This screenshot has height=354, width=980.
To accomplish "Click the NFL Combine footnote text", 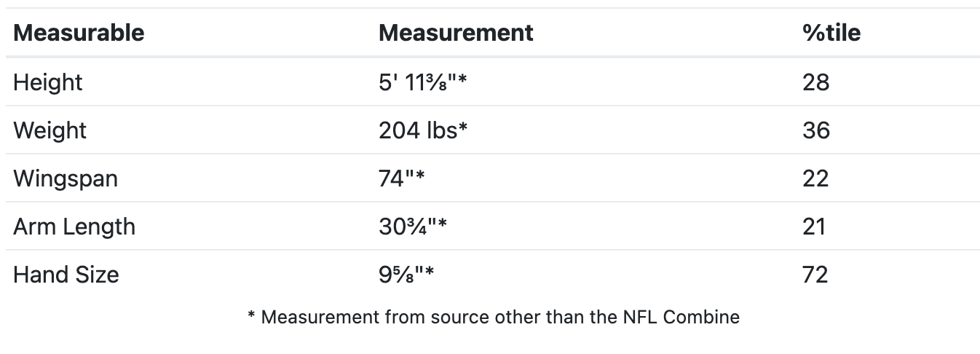I will click(x=493, y=318).
